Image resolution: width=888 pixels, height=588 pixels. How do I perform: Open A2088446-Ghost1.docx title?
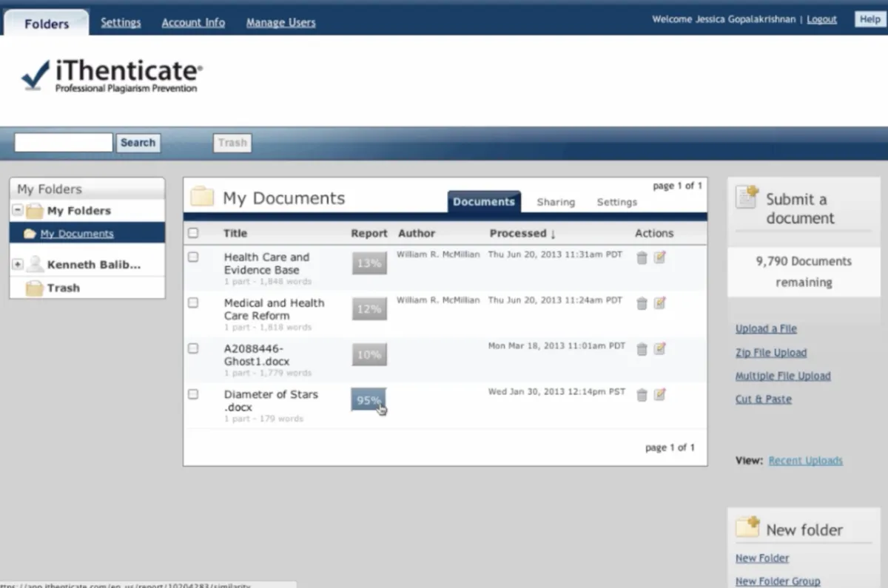click(x=256, y=355)
